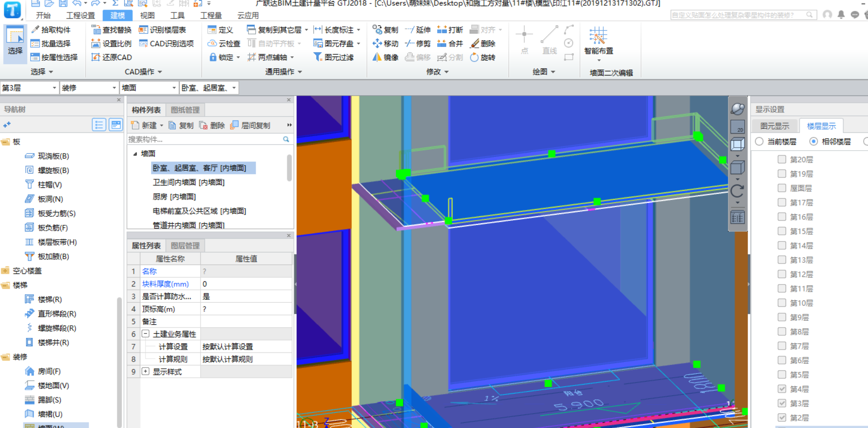This screenshot has height=428, width=868.
Task: Open the 工程设置 ribbon tab
Action: click(x=80, y=15)
